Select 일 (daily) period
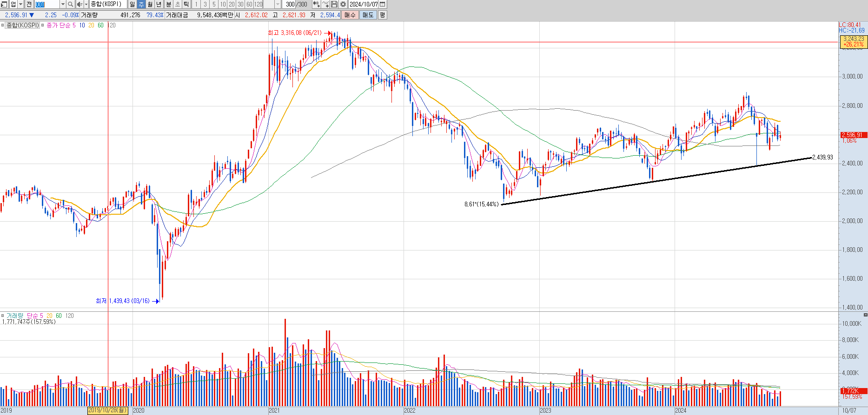Screen dimensions: 868x415 point(132,4)
